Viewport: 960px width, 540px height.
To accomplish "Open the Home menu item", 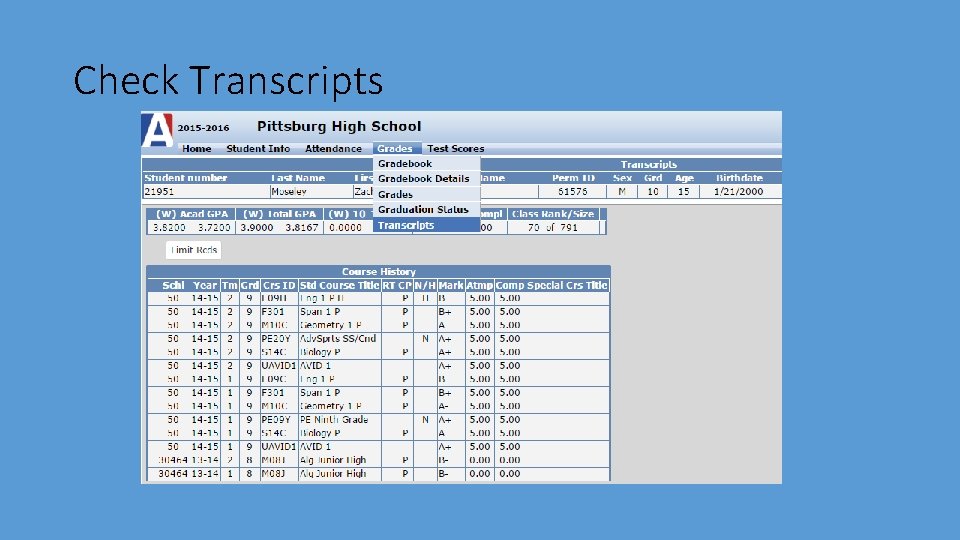I will pyautogui.click(x=197, y=149).
